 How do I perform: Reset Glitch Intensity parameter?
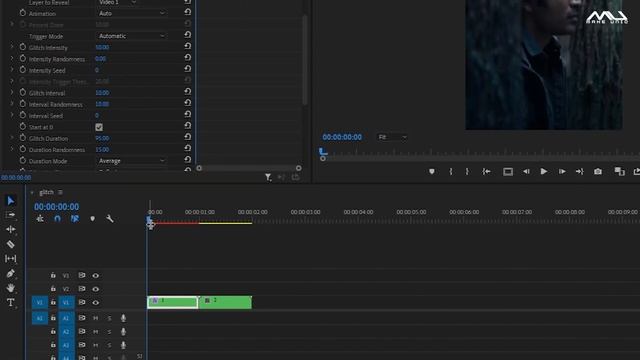(x=188, y=46)
